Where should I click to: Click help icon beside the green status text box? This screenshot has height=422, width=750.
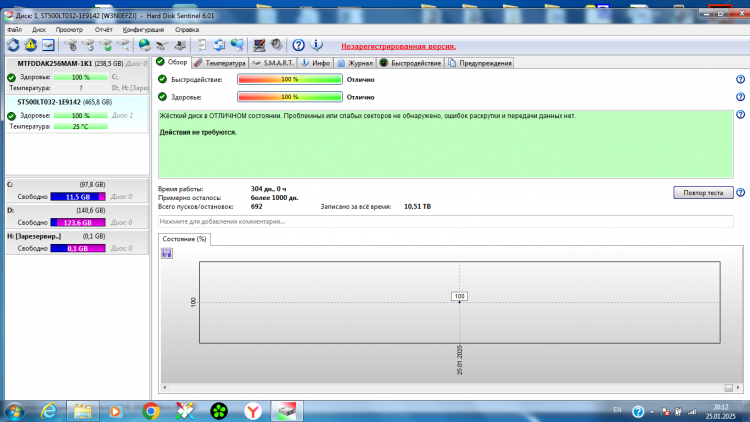pyautogui.click(x=740, y=114)
